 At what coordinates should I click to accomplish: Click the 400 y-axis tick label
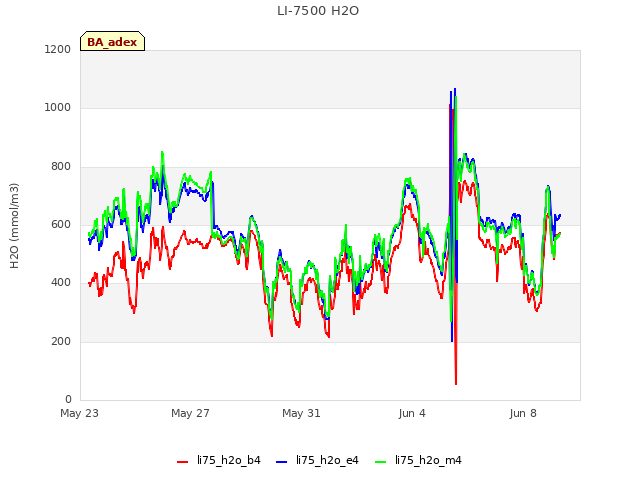pos(61,282)
